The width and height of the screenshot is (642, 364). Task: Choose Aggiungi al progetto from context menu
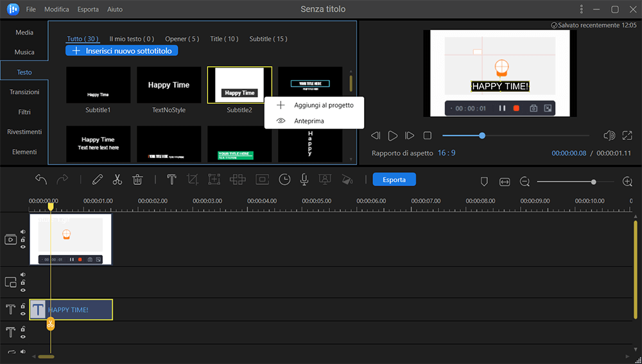tap(323, 105)
